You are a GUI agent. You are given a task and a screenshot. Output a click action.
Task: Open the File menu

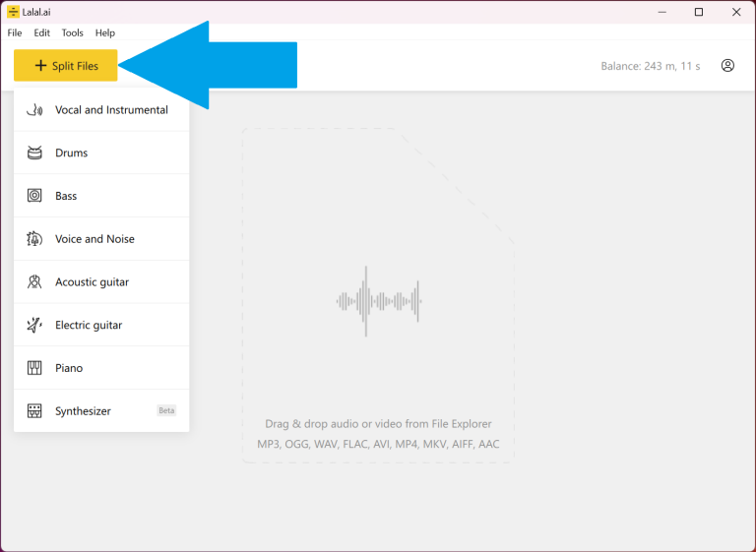(15, 32)
